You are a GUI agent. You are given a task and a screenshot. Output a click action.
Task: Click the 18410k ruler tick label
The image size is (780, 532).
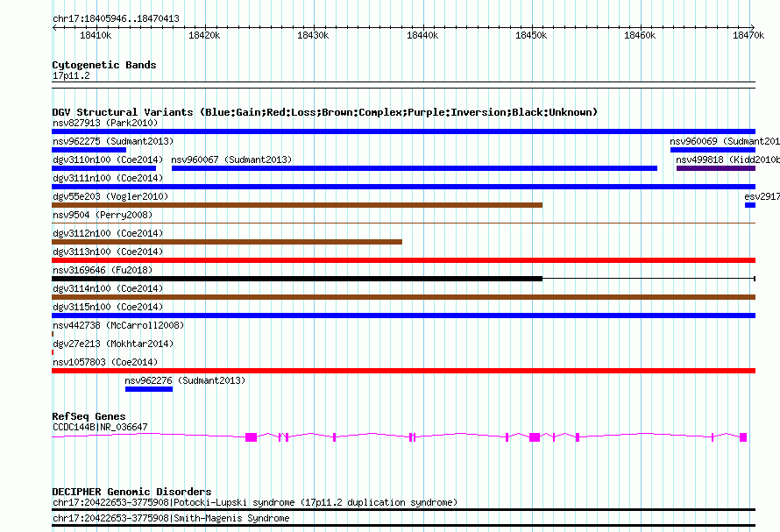tap(96, 35)
